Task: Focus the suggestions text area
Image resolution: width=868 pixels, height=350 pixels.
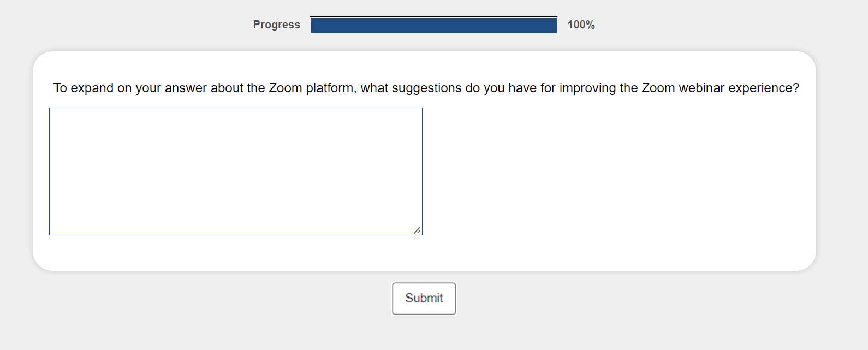Action: coord(235,171)
